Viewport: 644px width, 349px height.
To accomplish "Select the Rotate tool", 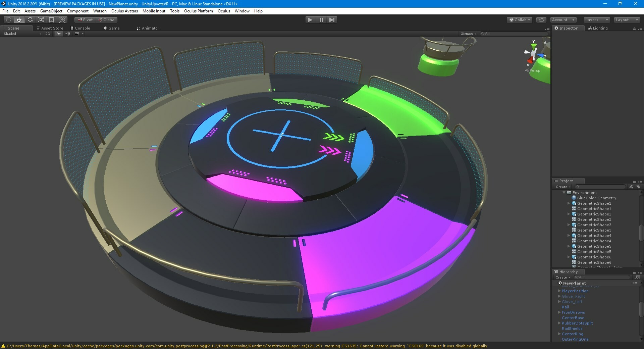I will (30, 20).
